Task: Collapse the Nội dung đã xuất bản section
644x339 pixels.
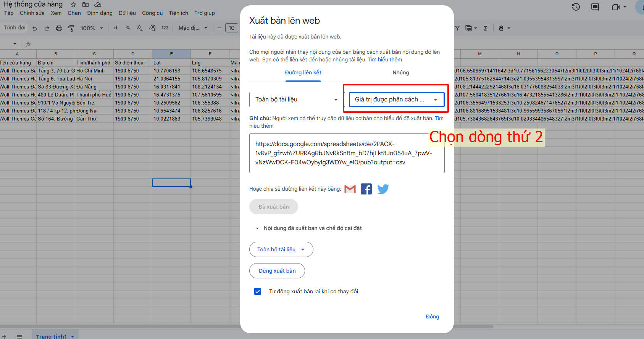Action: tap(257, 228)
